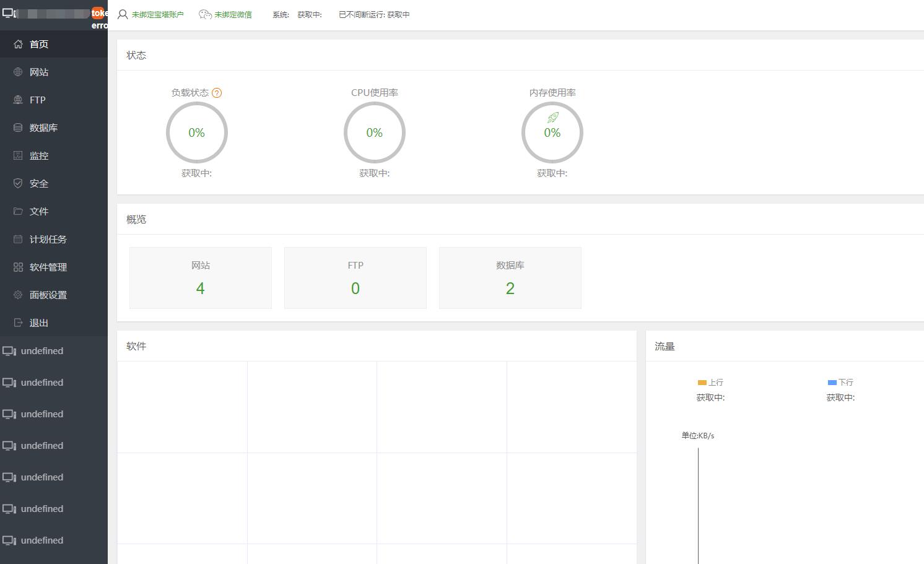This screenshot has height=564, width=924.
Task: Click the 未绑定微信 link
Action: point(233,14)
